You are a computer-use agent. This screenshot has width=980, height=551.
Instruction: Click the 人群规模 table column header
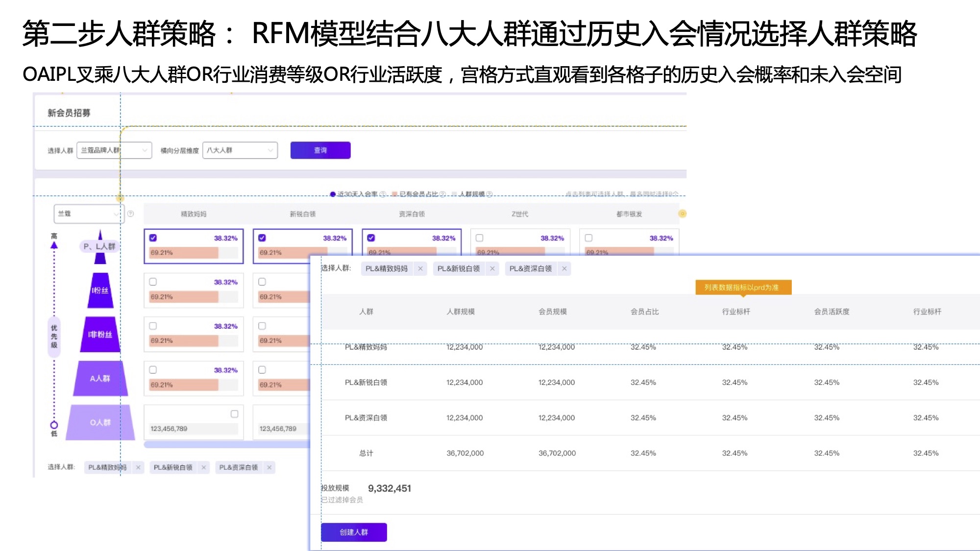click(x=461, y=311)
